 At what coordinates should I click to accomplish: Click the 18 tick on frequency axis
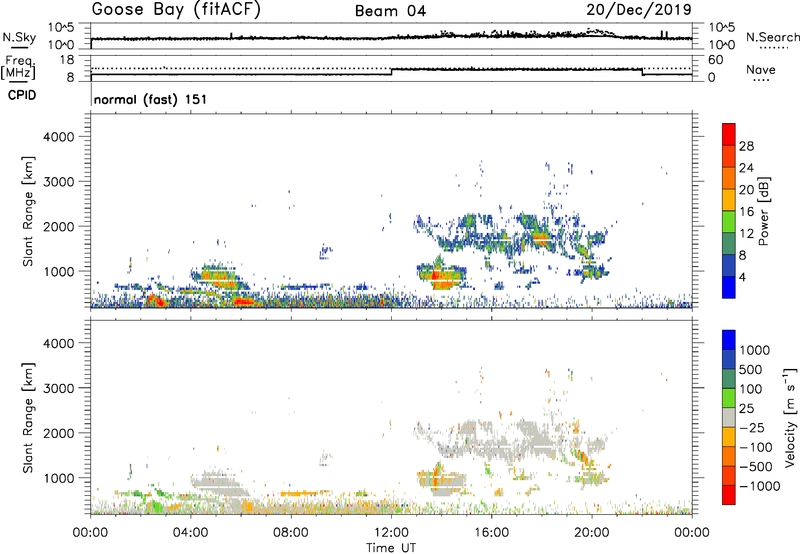(x=67, y=60)
